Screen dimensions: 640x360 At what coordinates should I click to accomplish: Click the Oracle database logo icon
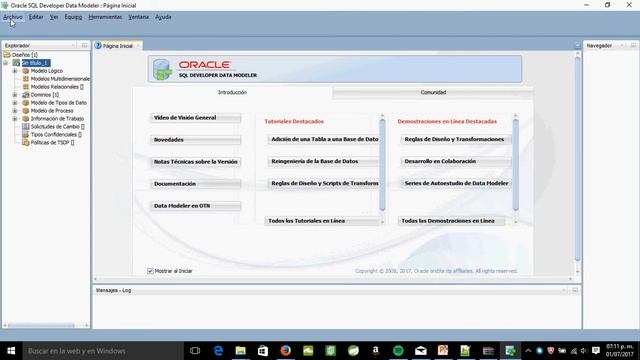pos(162,69)
